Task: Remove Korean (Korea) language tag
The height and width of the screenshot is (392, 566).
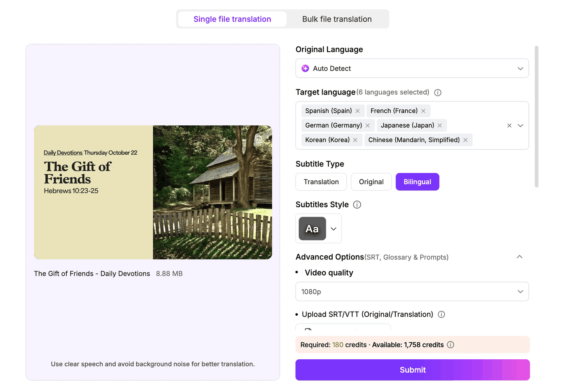Action: coord(355,140)
